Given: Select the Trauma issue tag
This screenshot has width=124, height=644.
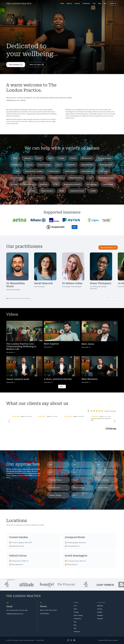Looking at the screenshot, I should [93, 191].
